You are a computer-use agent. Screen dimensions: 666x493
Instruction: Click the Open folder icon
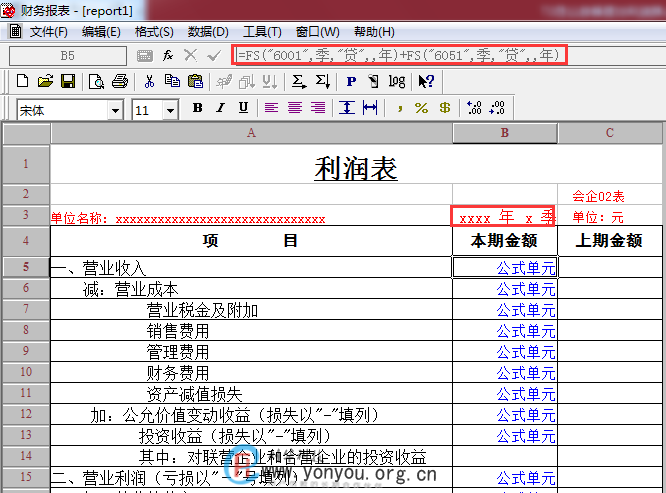coord(45,81)
